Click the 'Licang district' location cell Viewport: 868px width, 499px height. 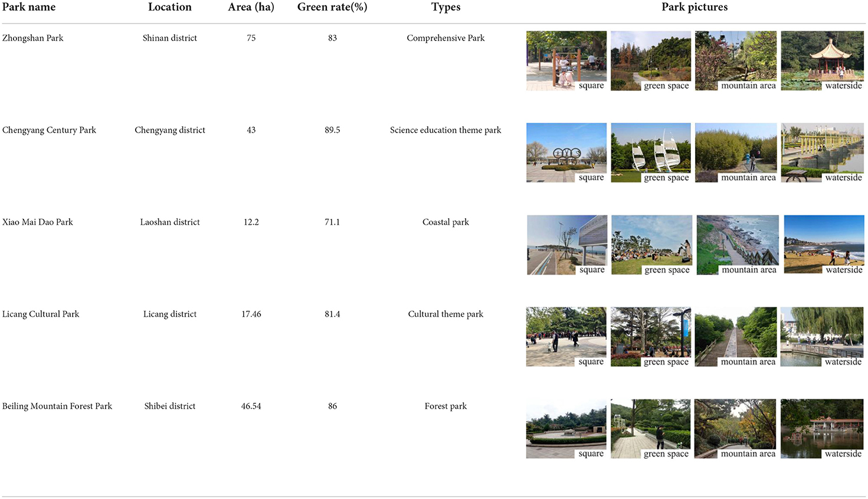(170, 314)
